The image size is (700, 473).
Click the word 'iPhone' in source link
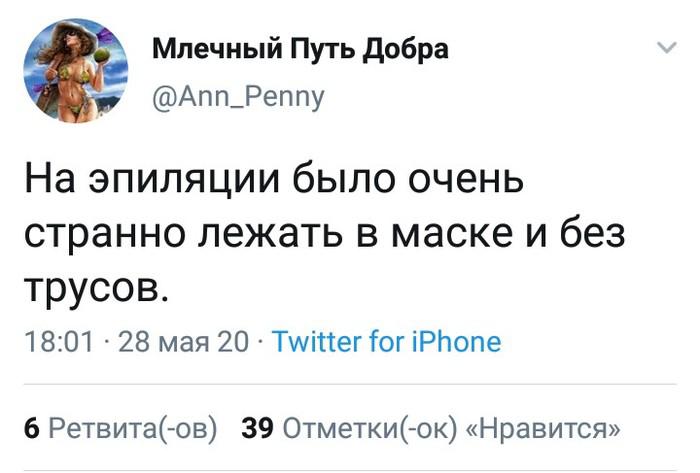454,342
